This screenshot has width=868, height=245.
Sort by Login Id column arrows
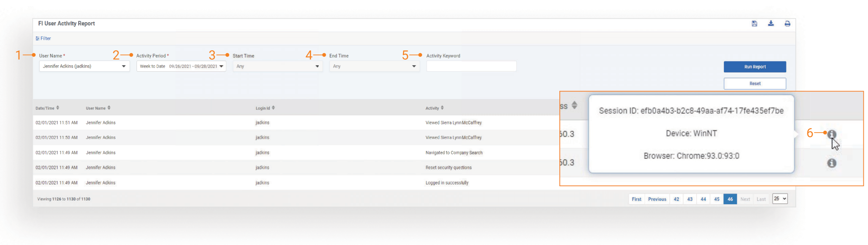click(273, 108)
